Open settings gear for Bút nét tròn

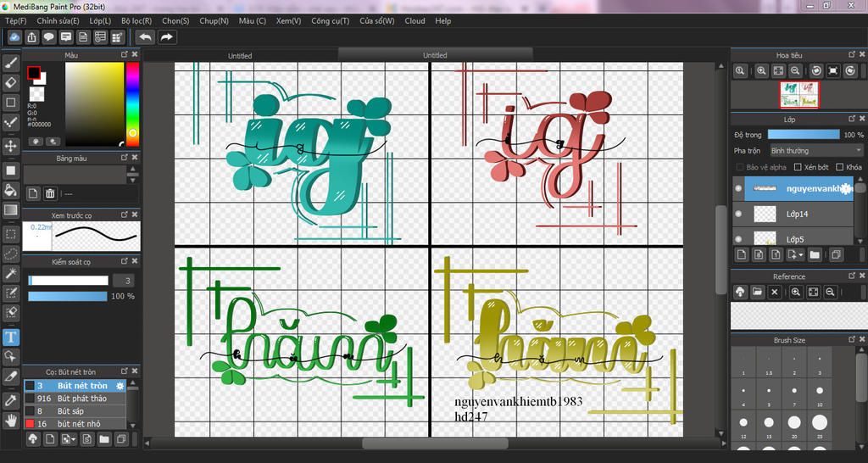pyautogui.click(x=120, y=386)
